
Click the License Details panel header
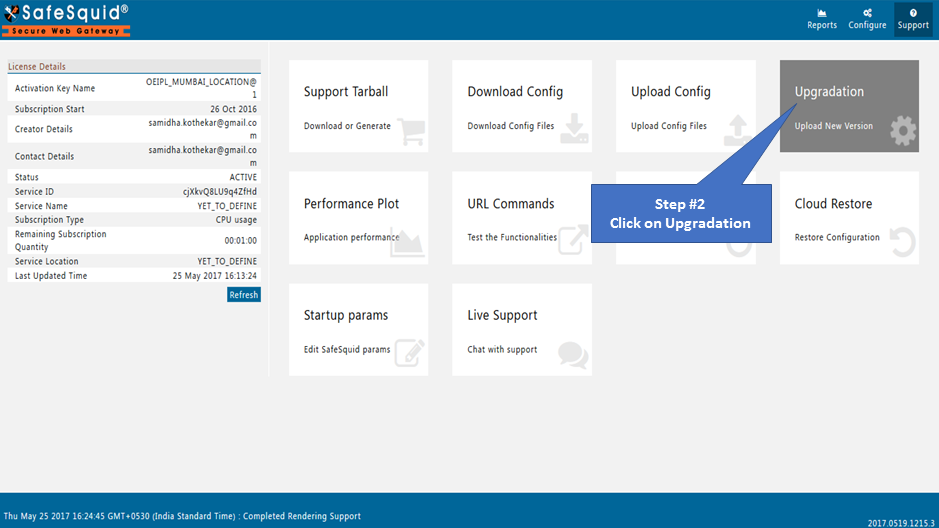pyautogui.click(x=134, y=66)
